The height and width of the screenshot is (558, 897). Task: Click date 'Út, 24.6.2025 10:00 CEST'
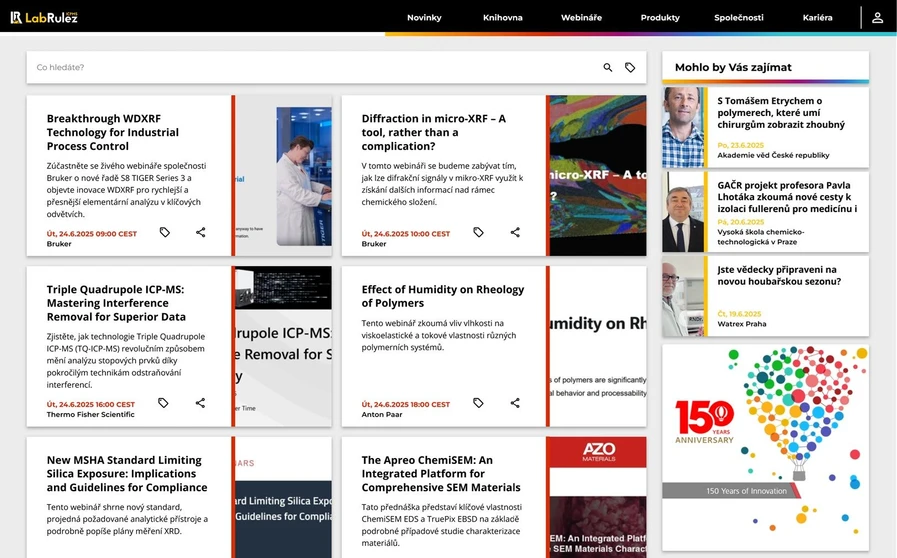(x=406, y=234)
